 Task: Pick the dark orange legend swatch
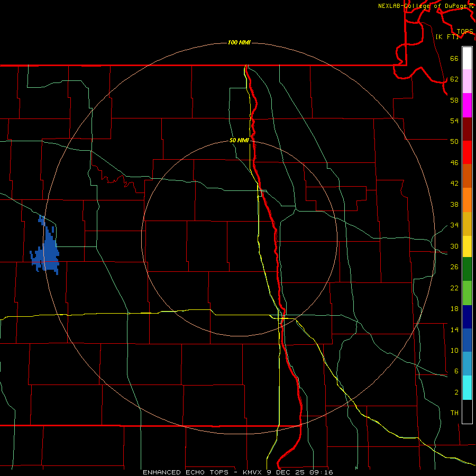[467, 176]
